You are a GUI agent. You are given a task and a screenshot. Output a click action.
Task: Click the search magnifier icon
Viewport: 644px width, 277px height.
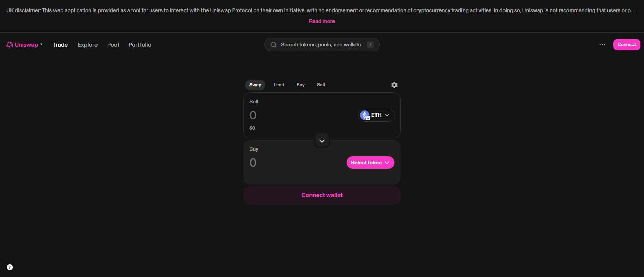click(274, 45)
